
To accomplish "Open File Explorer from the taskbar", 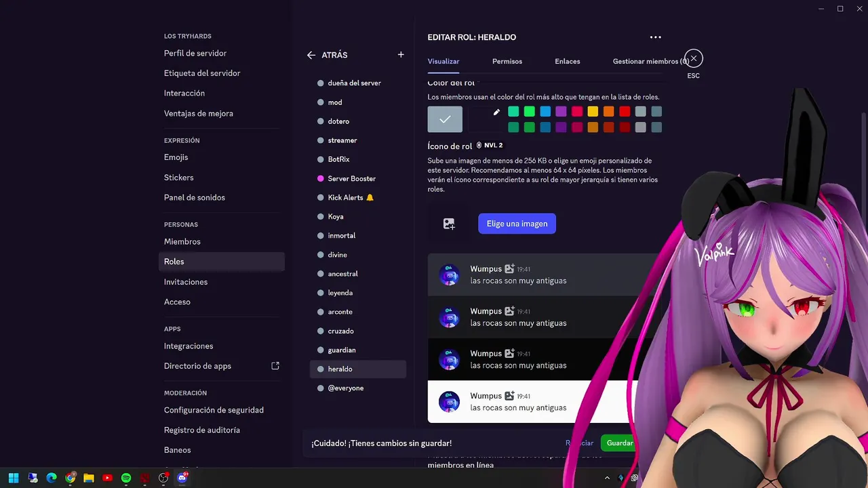I will pyautogui.click(x=89, y=478).
